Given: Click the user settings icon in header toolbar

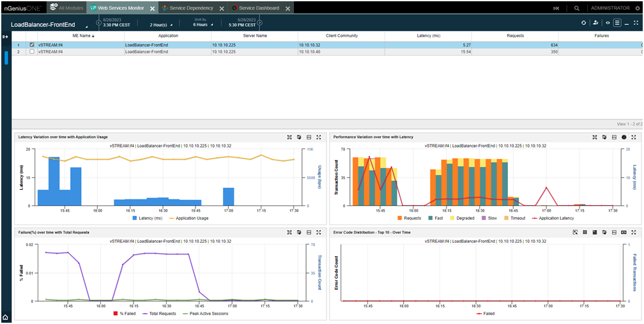Looking at the screenshot, I should click(595, 23).
